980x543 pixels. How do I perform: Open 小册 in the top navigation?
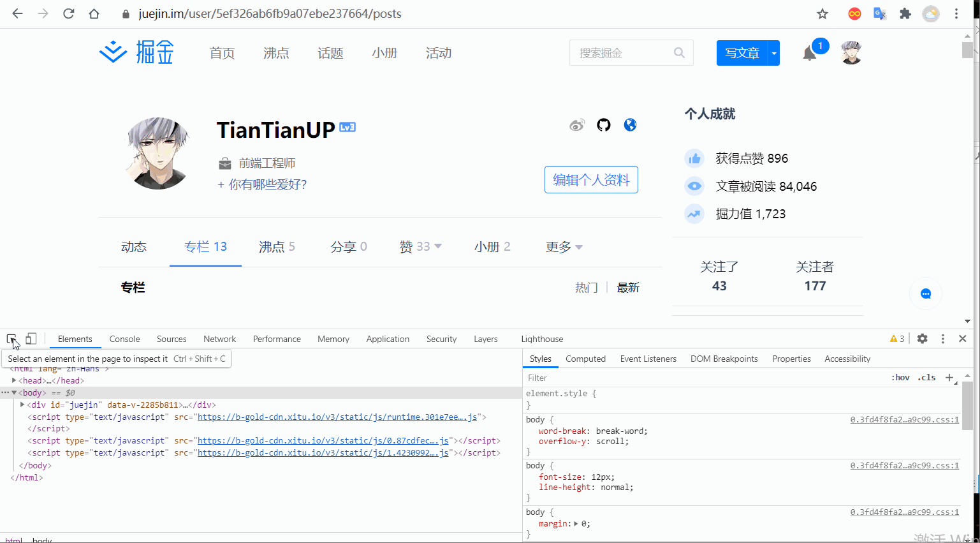pyautogui.click(x=384, y=53)
